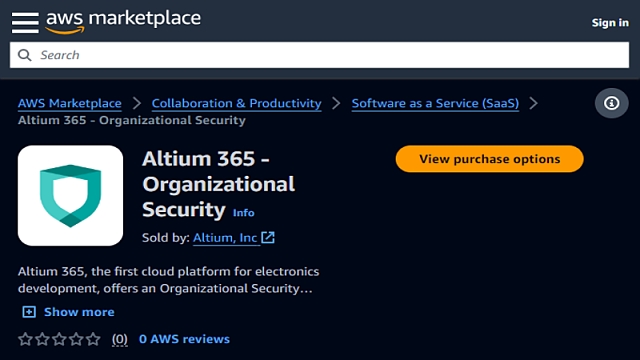Click the Altium shield product logo

[70, 196]
